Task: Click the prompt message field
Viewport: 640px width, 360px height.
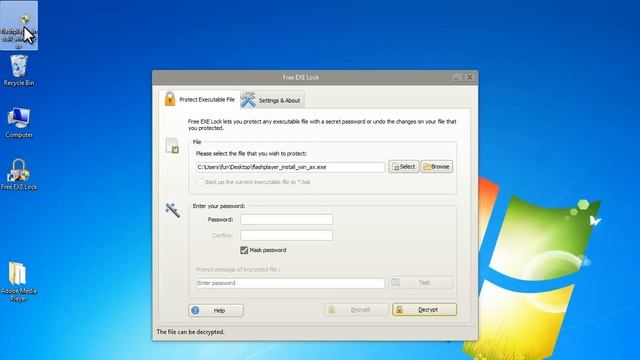Action: 290,283
